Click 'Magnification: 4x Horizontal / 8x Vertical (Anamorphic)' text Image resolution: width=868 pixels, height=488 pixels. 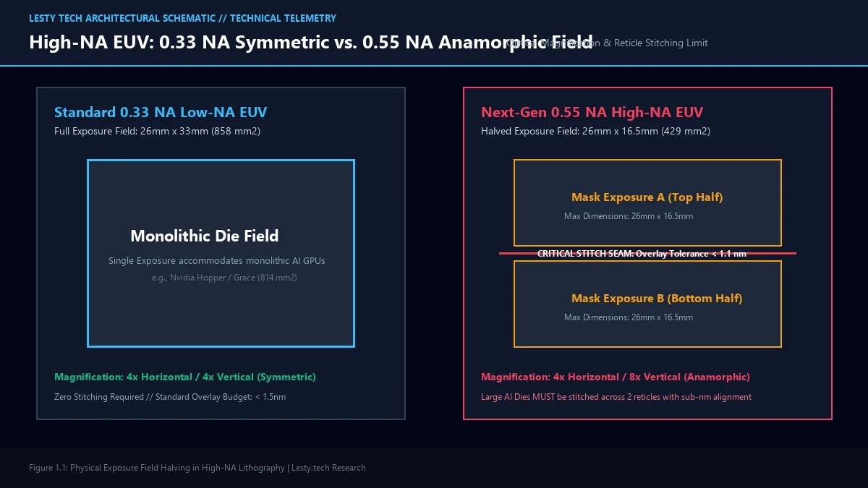point(616,377)
